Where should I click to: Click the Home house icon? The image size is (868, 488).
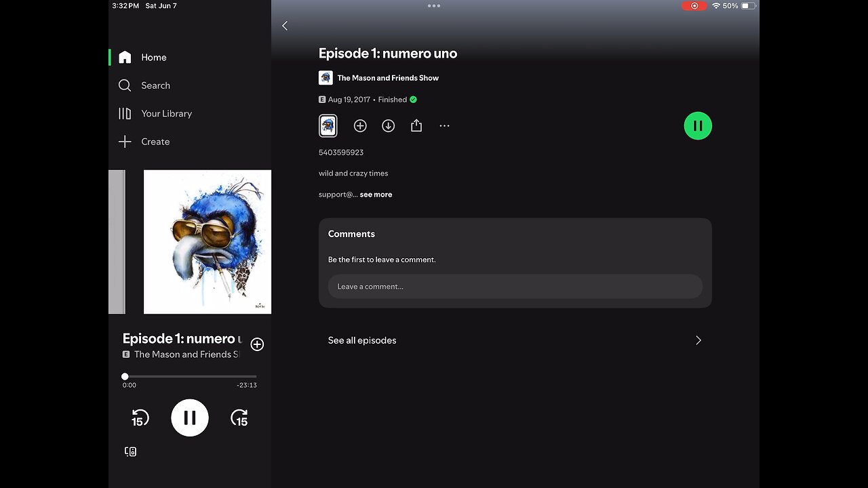pyautogui.click(x=125, y=58)
